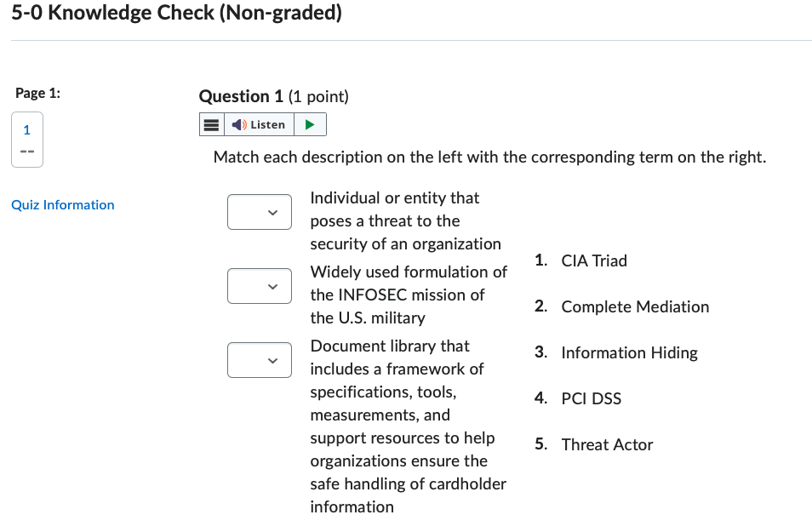The image size is (812, 532).
Task: Open the dropdown next to the INFOSEC mission description
Action: [x=260, y=286]
